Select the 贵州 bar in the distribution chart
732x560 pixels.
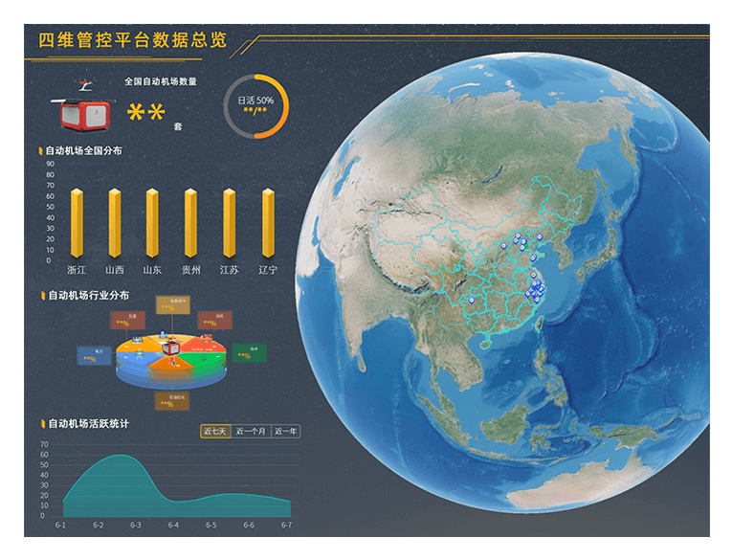[x=191, y=223]
